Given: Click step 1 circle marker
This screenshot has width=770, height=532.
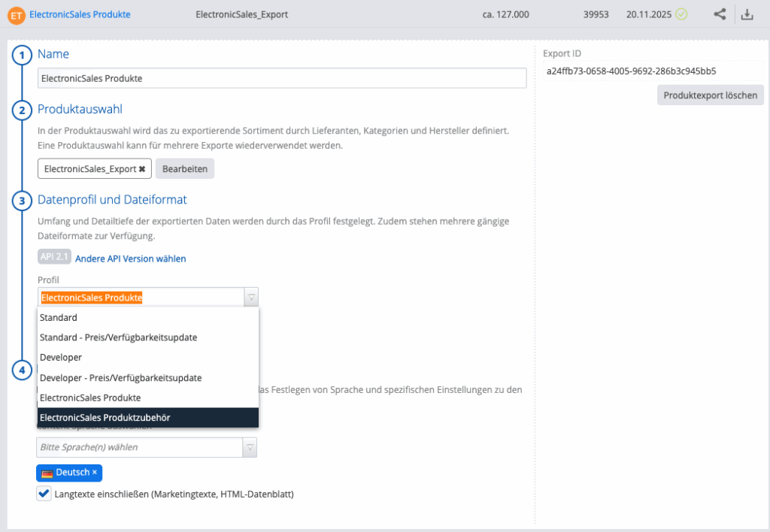Looking at the screenshot, I should pos(22,55).
